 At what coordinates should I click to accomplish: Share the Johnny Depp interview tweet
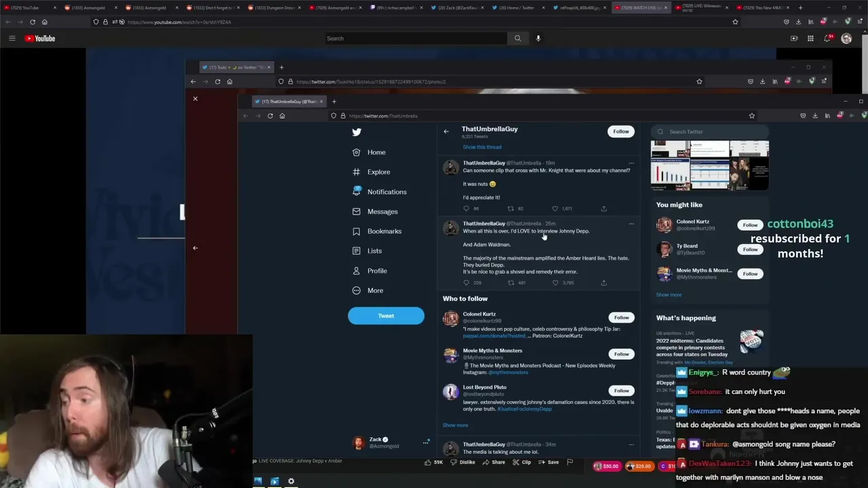pos(604,283)
